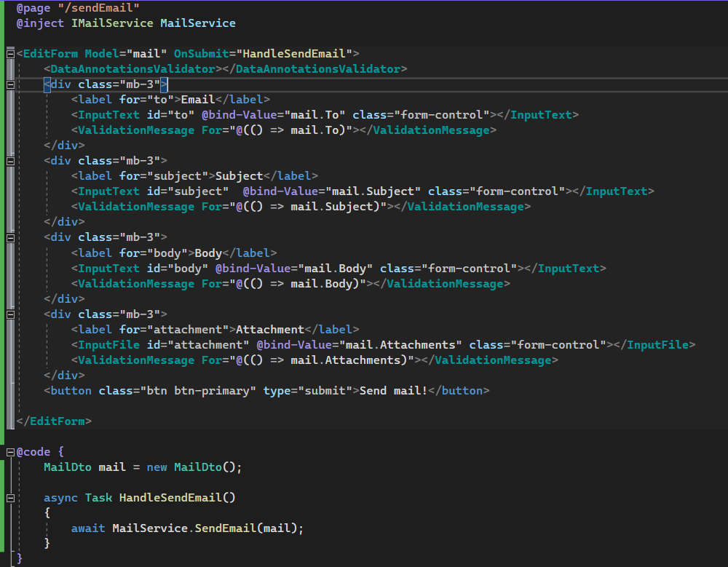Screen dimensions: 728x567
Task: Click the id="subject" attribute
Action: [188, 191]
